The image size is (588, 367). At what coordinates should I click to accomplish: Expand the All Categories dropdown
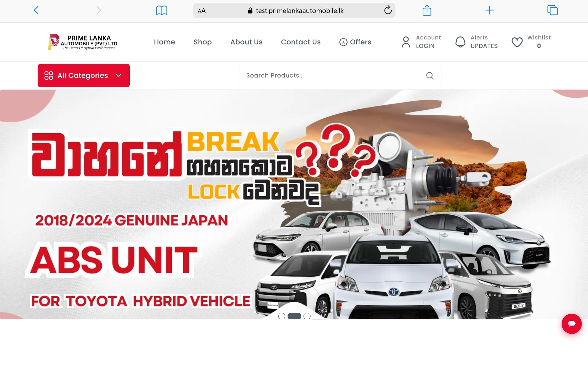coord(84,75)
